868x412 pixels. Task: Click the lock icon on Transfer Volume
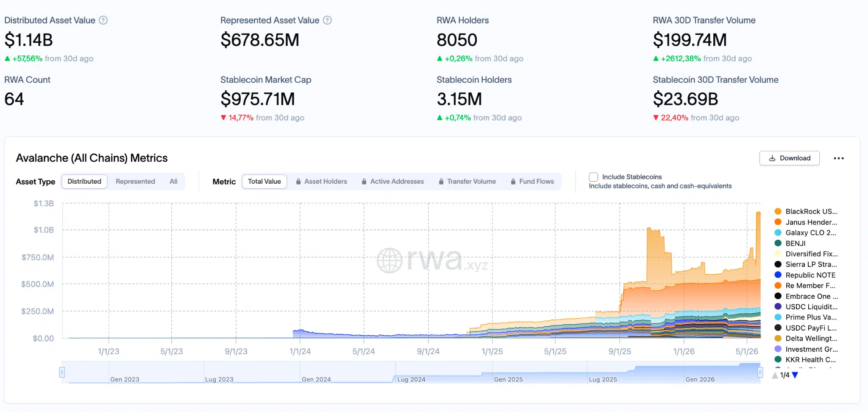(441, 182)
